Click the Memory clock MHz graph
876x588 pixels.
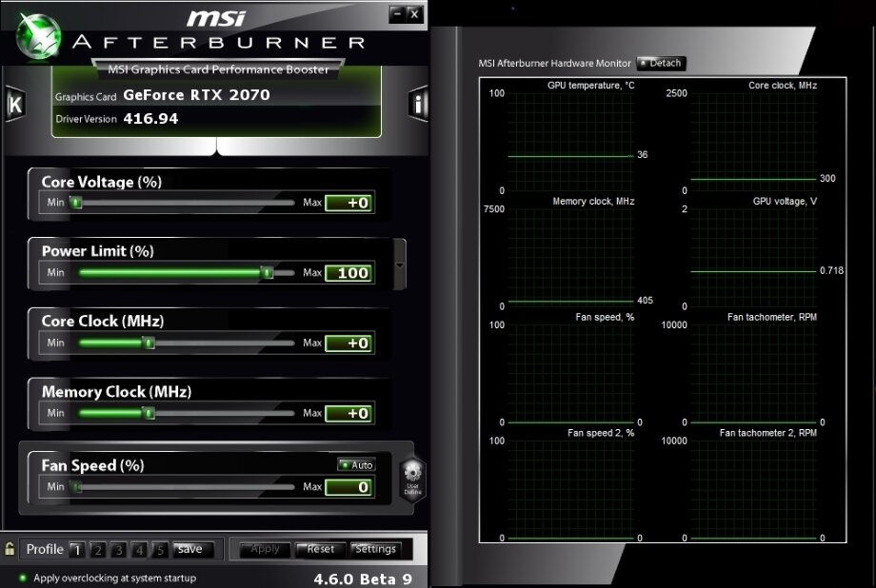[570, 258]
